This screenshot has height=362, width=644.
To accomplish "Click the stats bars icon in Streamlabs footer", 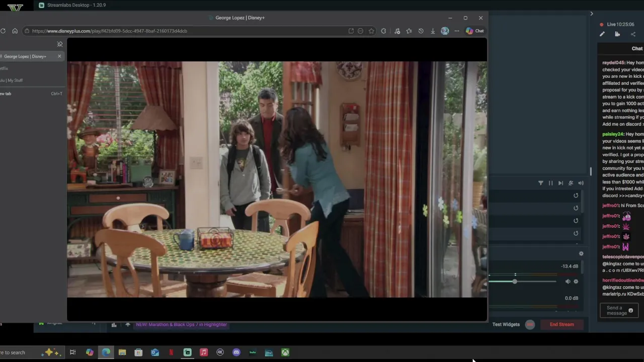I will (114, 325).
